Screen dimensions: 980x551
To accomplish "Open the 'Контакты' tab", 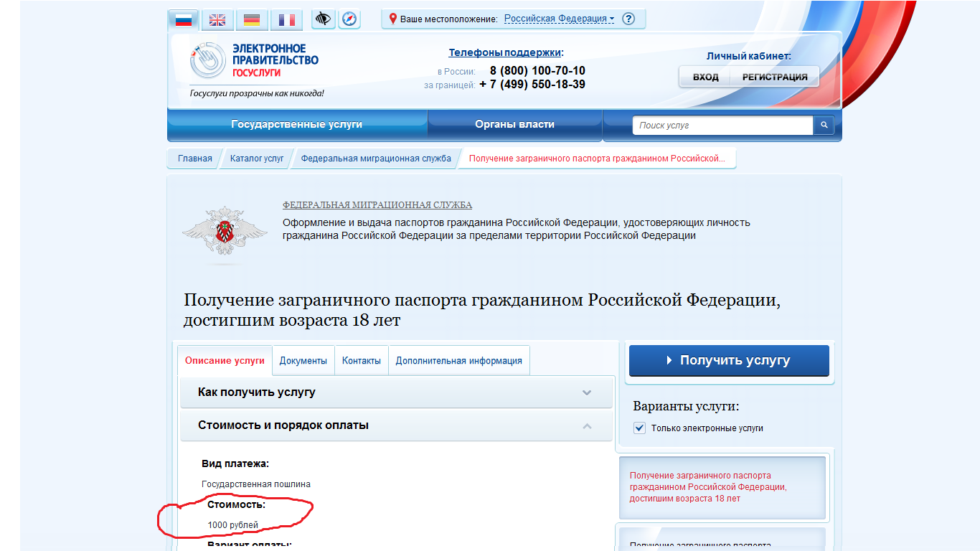I will 362,361.
